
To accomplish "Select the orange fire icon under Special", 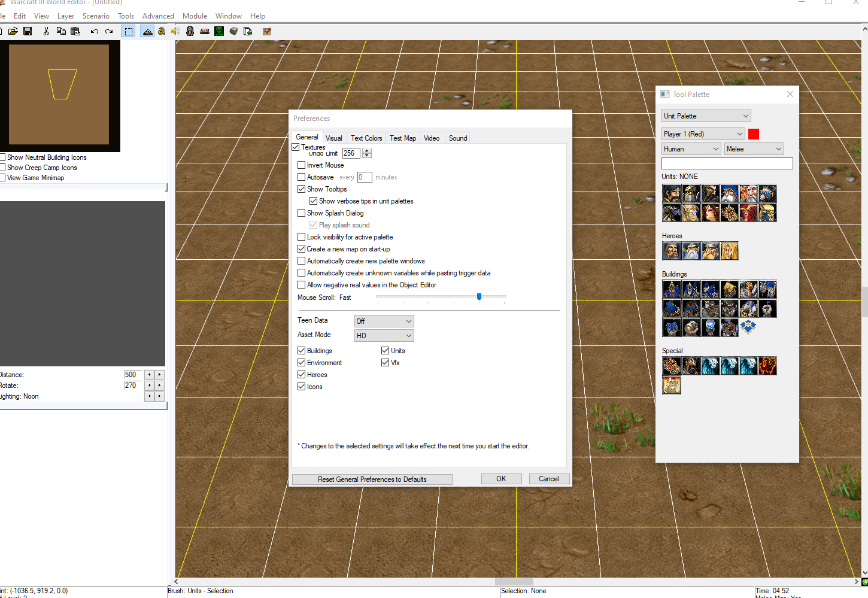I will tap(767, 366).
